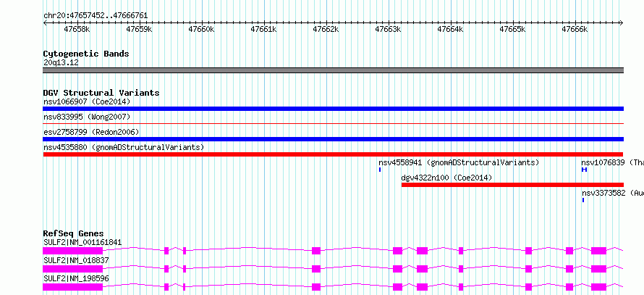Click the nsv1066907 (Coe2014) blue variant bar
Viewport: 644px width, 295px height.
click(333, 109)
